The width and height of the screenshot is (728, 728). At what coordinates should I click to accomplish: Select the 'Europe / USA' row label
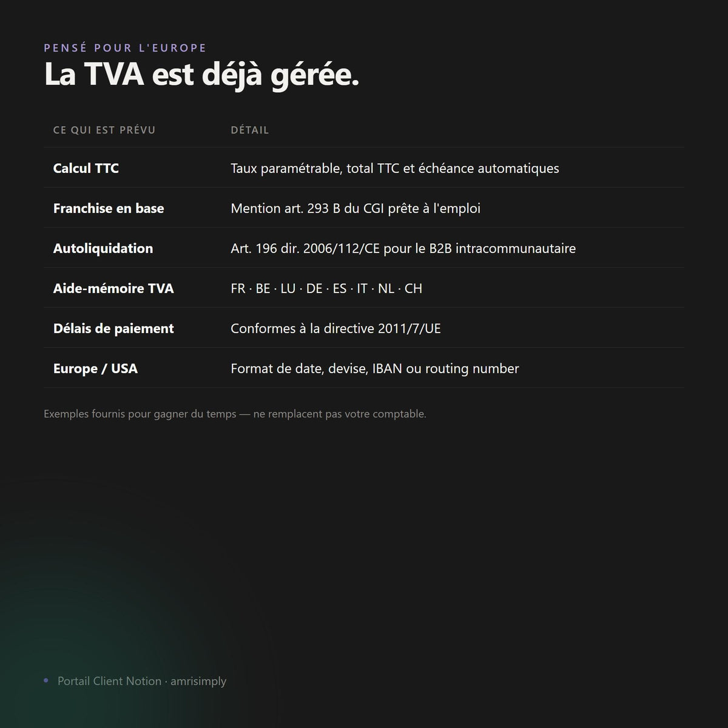(x=95, y=368)
